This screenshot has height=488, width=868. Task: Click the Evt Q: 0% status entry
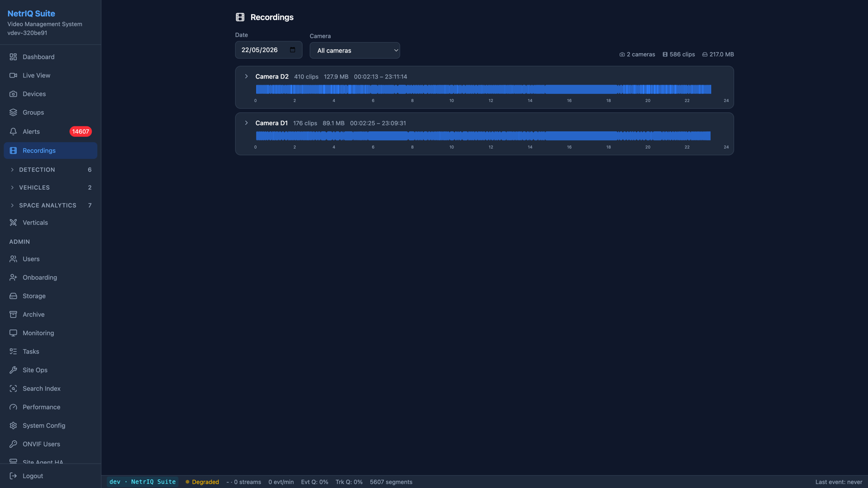tap(315, 482)
